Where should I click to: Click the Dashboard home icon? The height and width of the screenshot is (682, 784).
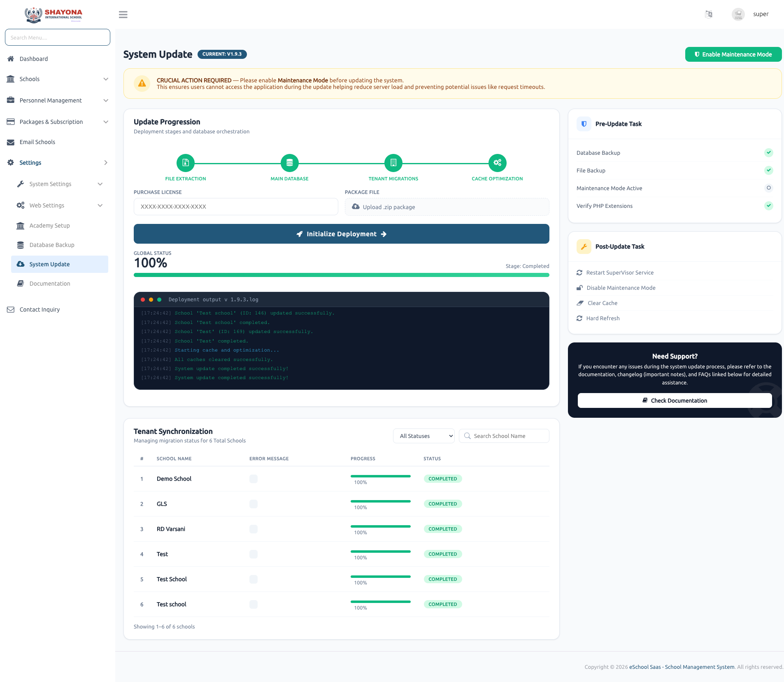click(11, 59)
